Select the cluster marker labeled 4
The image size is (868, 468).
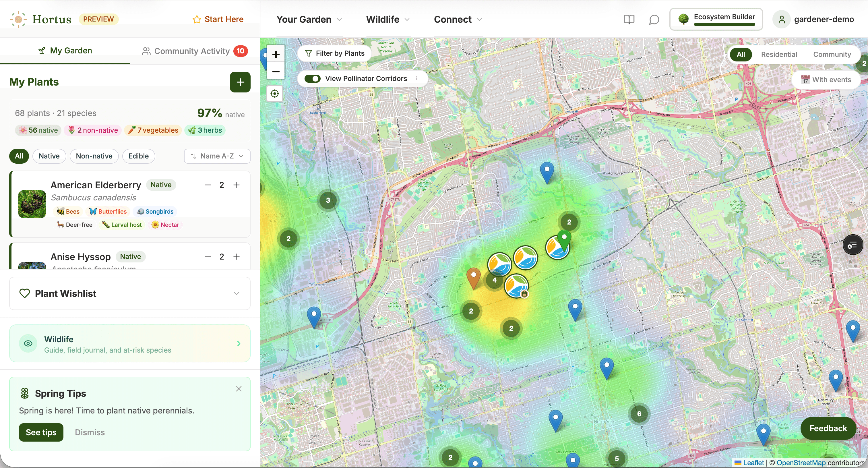point(494,280)
